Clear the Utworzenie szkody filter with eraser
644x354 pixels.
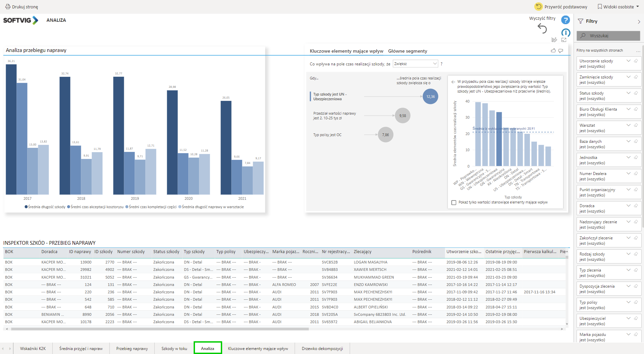pos(636,61)
